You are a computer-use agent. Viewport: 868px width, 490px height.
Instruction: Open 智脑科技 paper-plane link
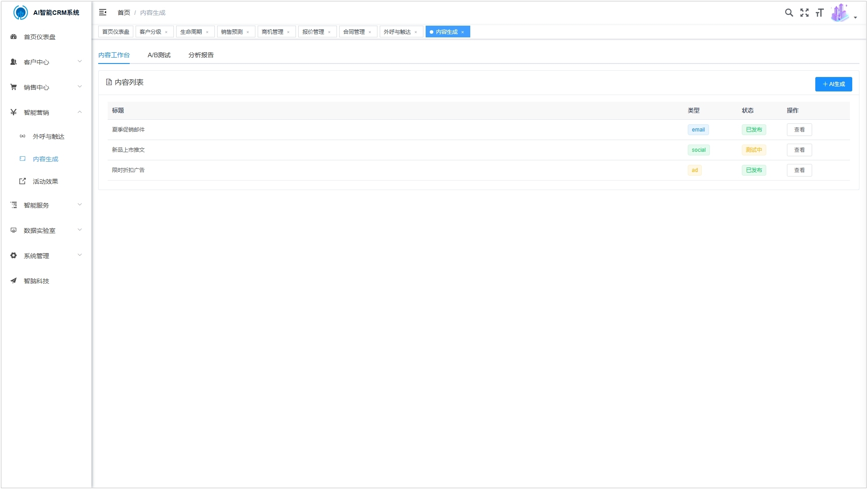pyautogui.click(x=36, y=281)
